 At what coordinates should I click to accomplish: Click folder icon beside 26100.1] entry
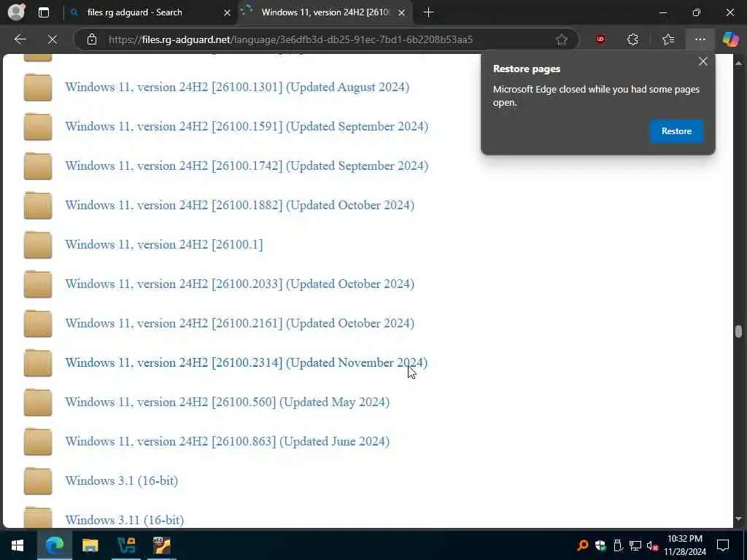pyautogui.click(x=38, y=245)
